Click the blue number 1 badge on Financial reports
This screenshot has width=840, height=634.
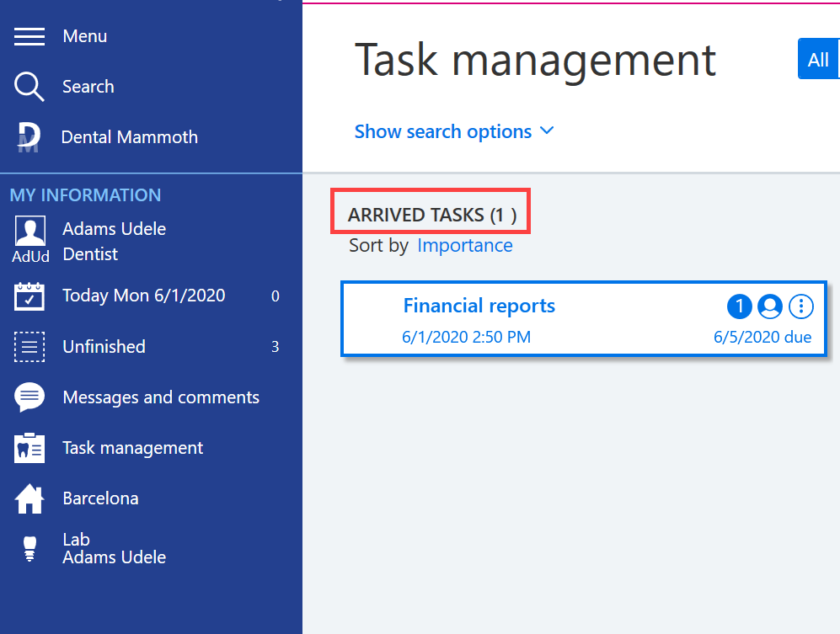coord(739,306)
